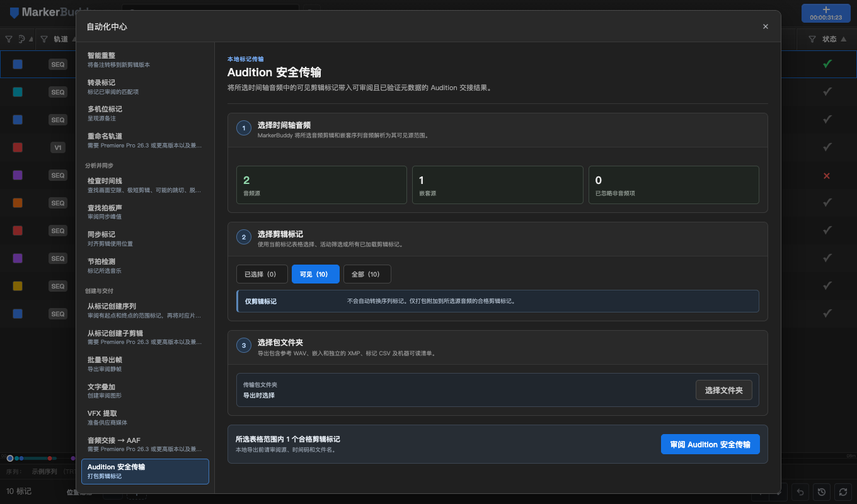857x504 pixels.
Task: Open the VFX 提取 sidebar item
Action: (x=145, y=418)
